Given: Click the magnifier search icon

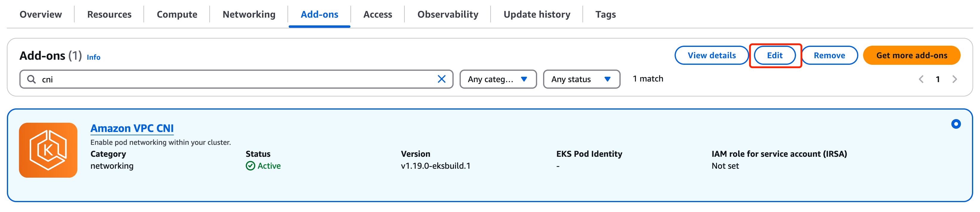Looking at the screenshot, I should 32,79.
